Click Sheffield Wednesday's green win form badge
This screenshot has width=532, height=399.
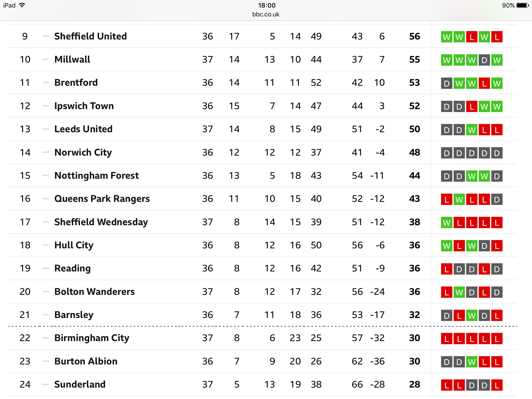[447, 223]
